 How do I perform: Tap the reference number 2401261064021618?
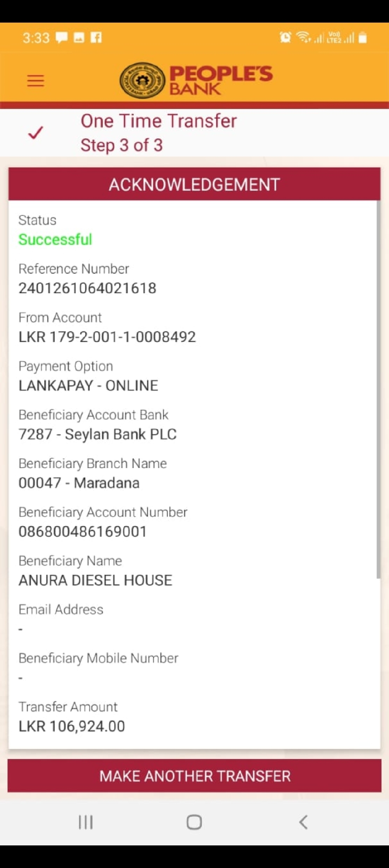coord(88,288)
